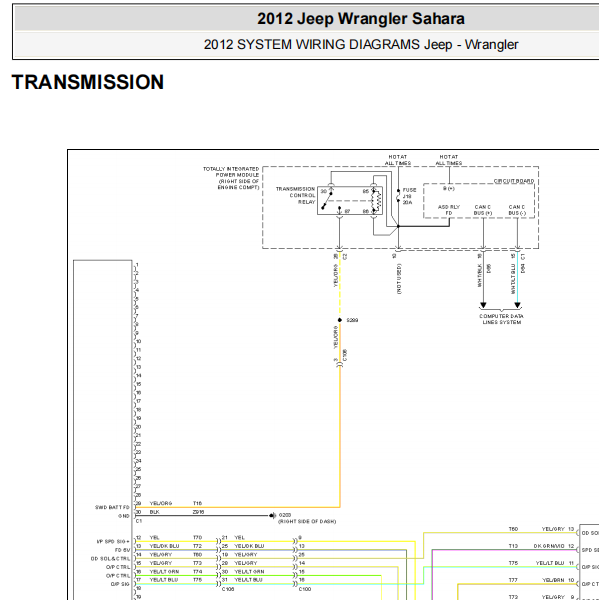Click the 'C100' connector label
This screenshot has width=599, height=600.
(x=305, y=589)
